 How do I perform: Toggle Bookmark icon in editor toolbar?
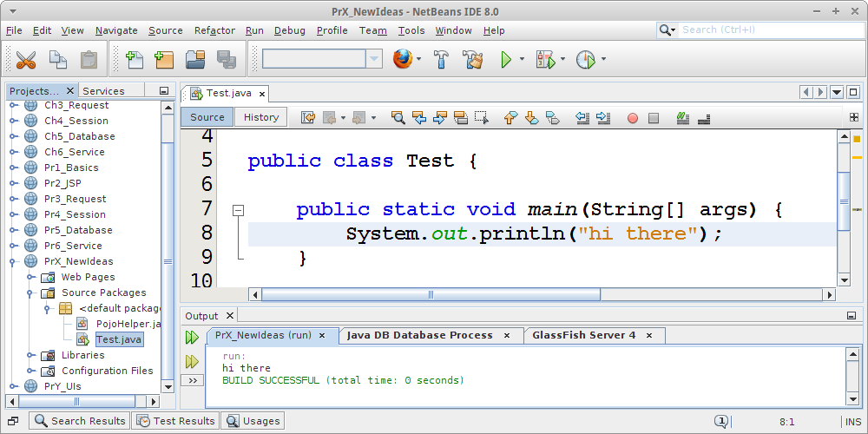click(x=552, y=117)
